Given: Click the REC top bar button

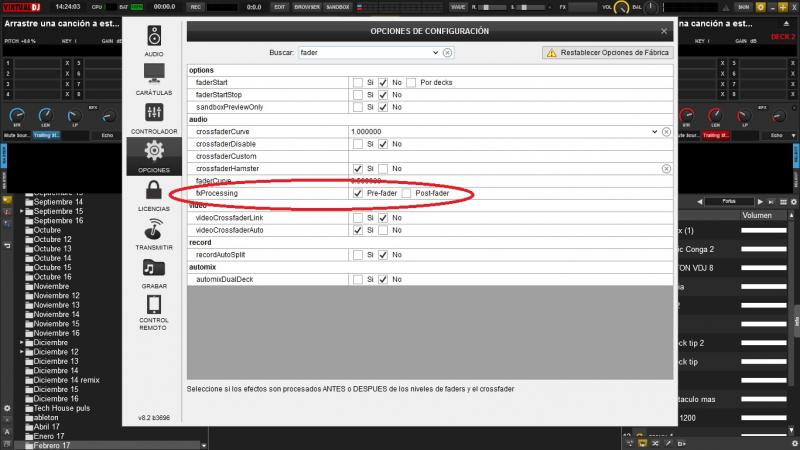Looking at the screenshot, I should tap(195, 7).
